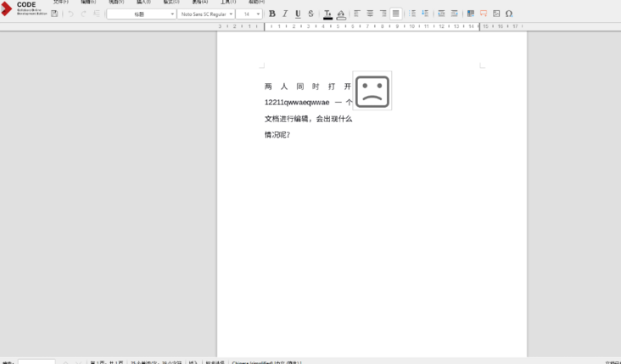Open the Noto Sans SC Regular font dropdown
The width and height of the screenshot is (621, 364).
206,14
